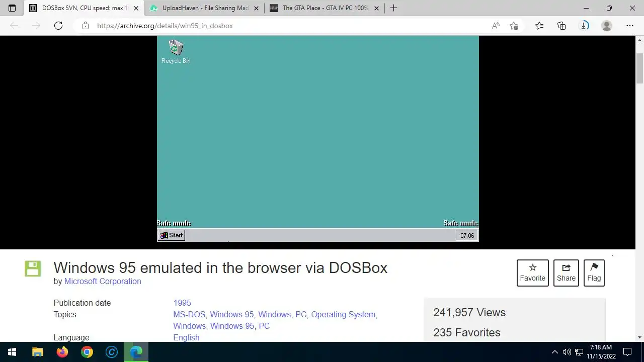Open the network tray icon

[x=579, y=352]
